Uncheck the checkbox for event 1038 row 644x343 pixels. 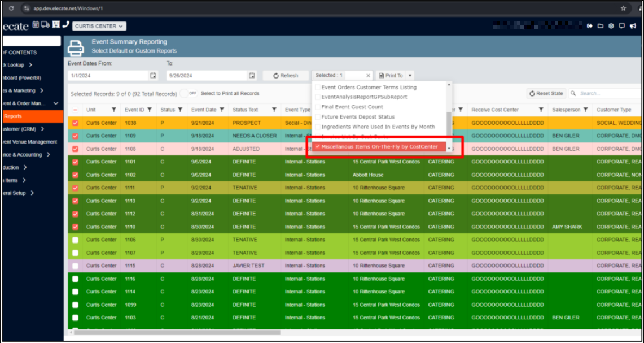76,123
